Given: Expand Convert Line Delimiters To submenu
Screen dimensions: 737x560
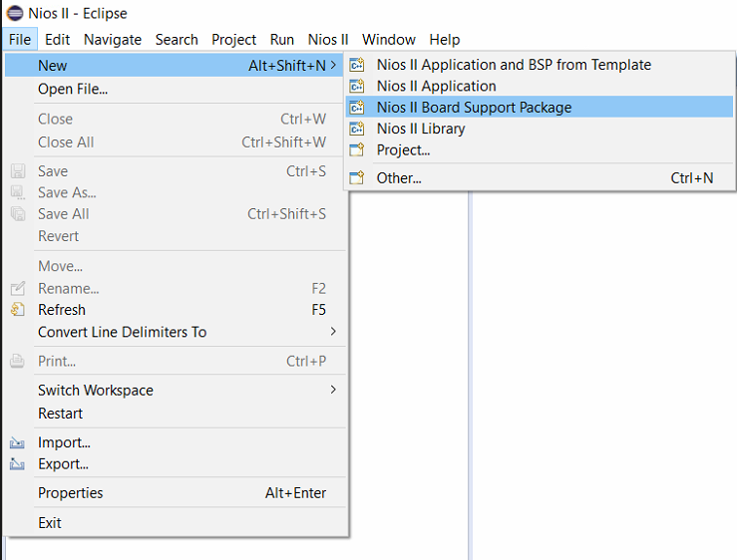Looking at the screenshot, I should [333, 332].
